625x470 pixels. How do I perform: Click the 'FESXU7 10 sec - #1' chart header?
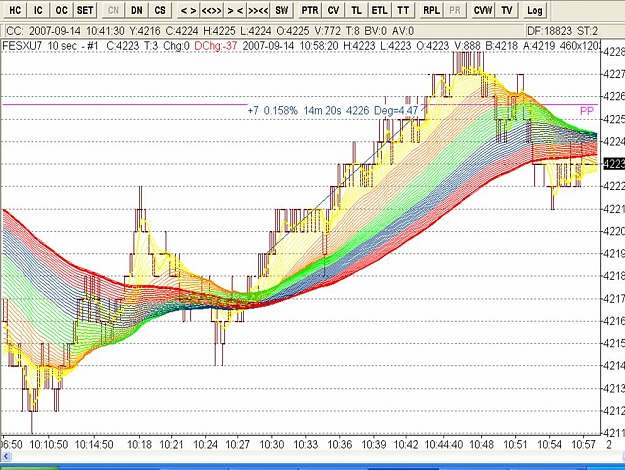tap(50, 46)
